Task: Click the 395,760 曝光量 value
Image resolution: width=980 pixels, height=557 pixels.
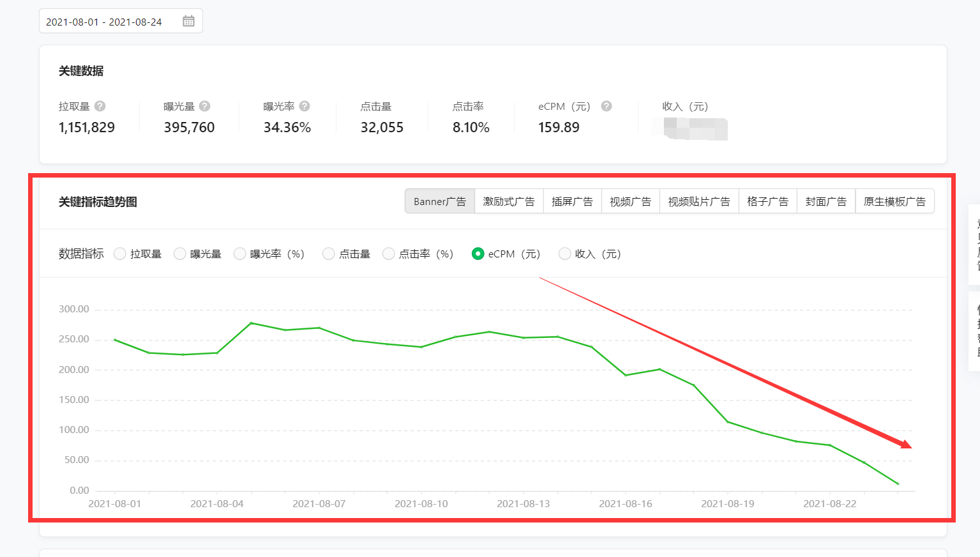Action: click(189, 127)
